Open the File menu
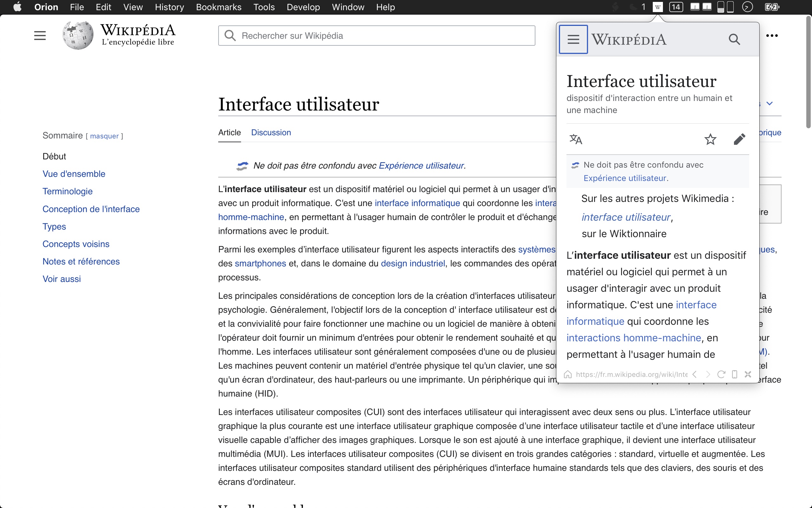The width and height of the screenshot is (812, 508). point(77,7)
